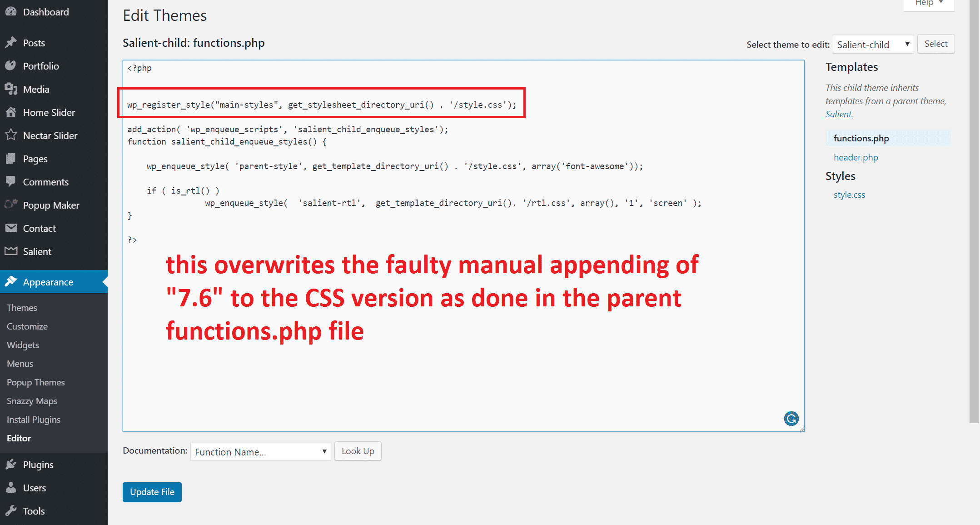Click the Tools wrench icon
Screen dimensions: 980x525
[11, 511]
